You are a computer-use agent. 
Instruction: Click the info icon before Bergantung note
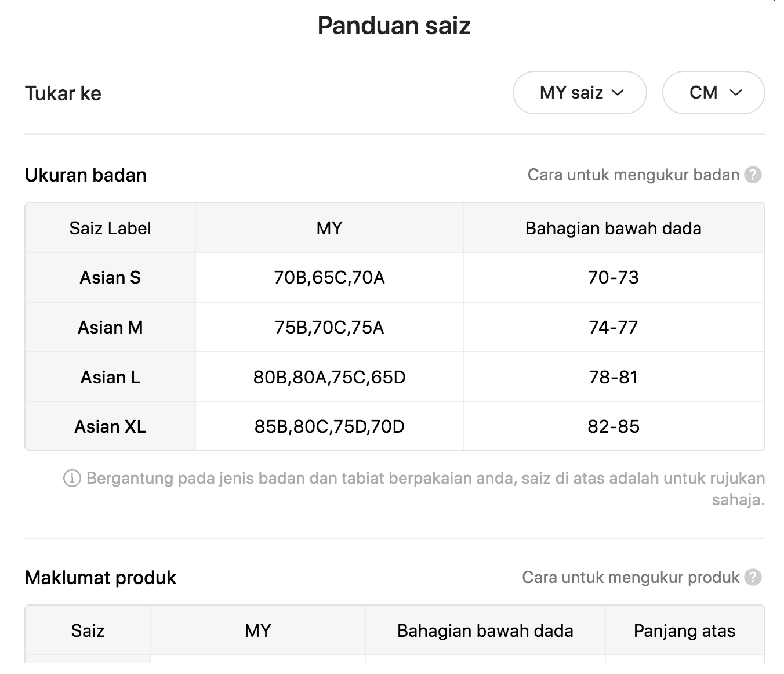(72, 479)
